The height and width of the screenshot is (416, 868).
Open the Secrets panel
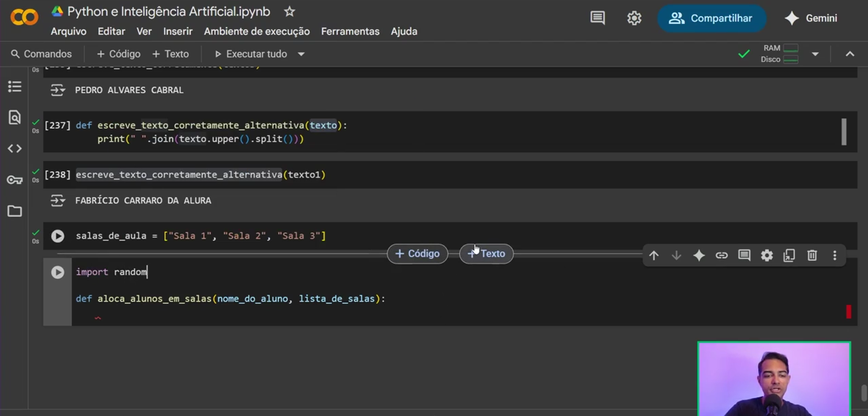14,180
